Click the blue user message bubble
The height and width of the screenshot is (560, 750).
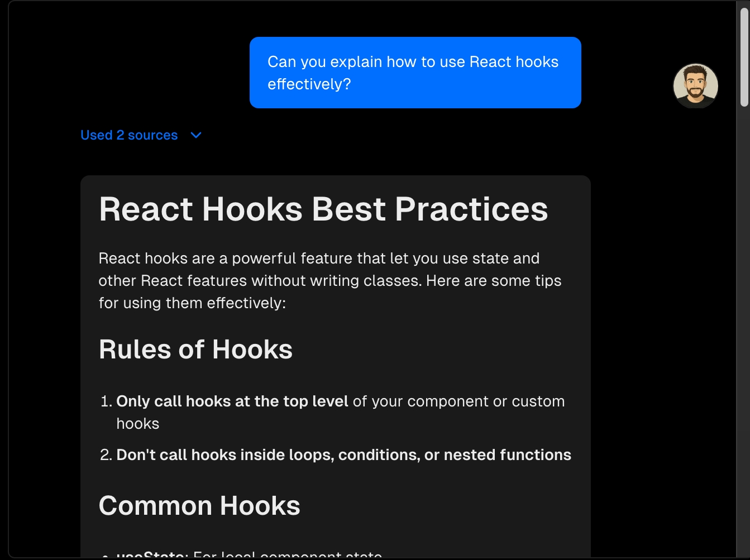[x=415, y=73]
